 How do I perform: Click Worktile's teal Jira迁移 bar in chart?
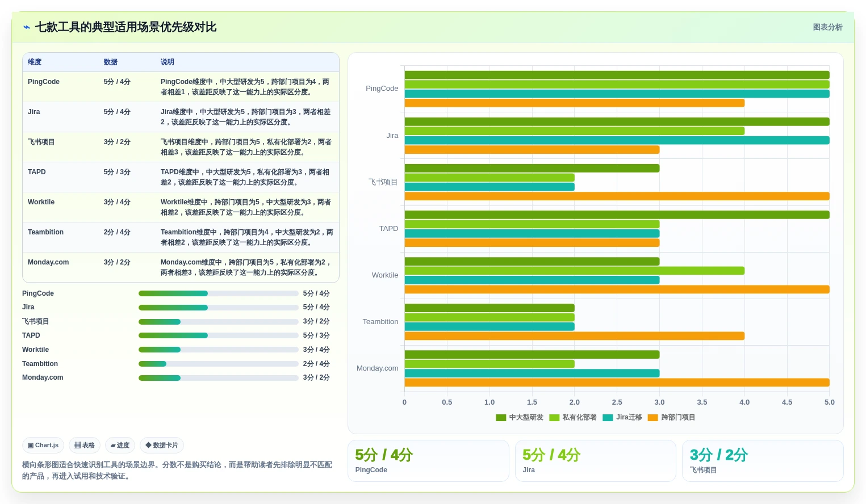[x=532, y=280]
